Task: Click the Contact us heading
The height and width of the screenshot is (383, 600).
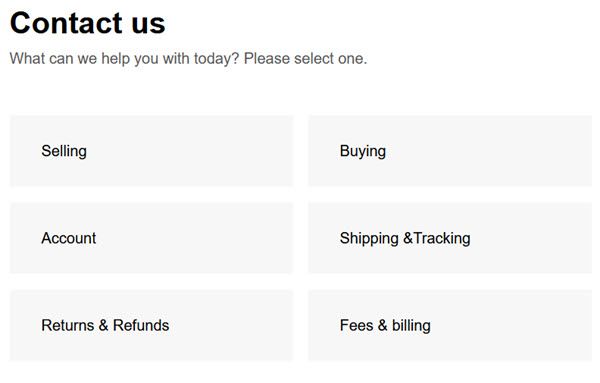Action: (88, 23)
